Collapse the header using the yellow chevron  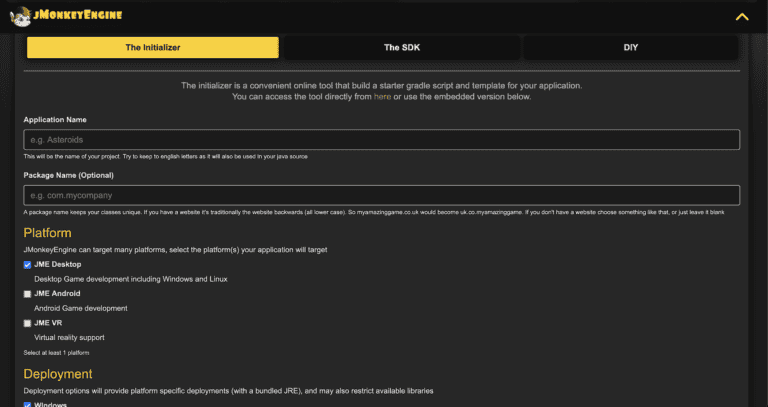(741, 16)
